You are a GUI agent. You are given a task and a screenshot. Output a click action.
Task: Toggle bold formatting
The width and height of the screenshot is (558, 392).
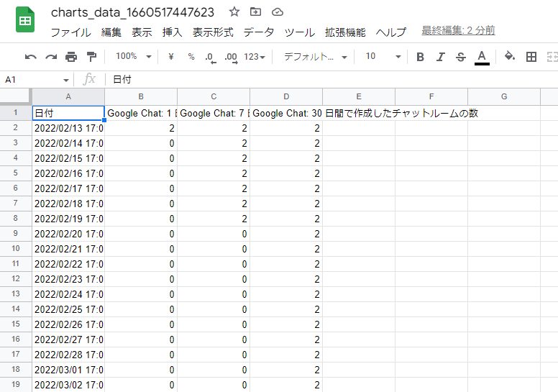(420, 57)
